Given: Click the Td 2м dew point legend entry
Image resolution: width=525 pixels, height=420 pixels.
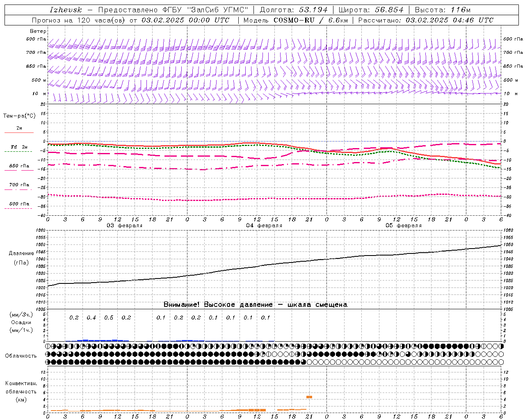Looking at the screenshot, I should point(19,147).
